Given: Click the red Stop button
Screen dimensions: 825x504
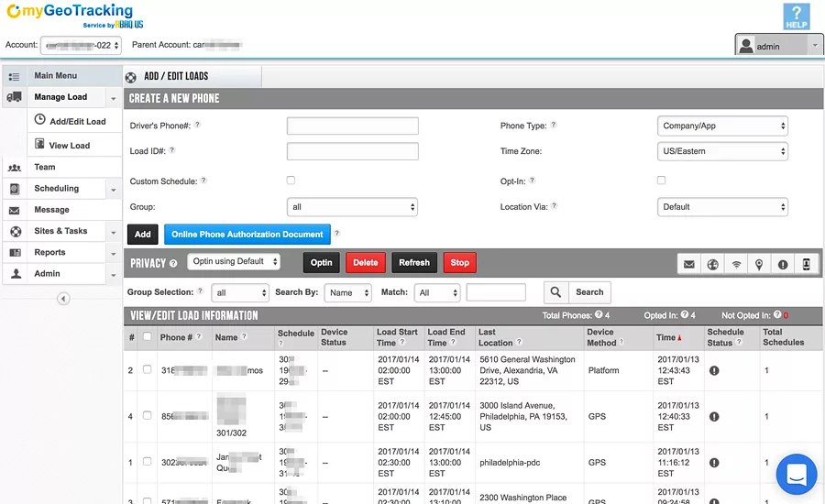Looking at the screenshot, I should click(x=459, y=262).
